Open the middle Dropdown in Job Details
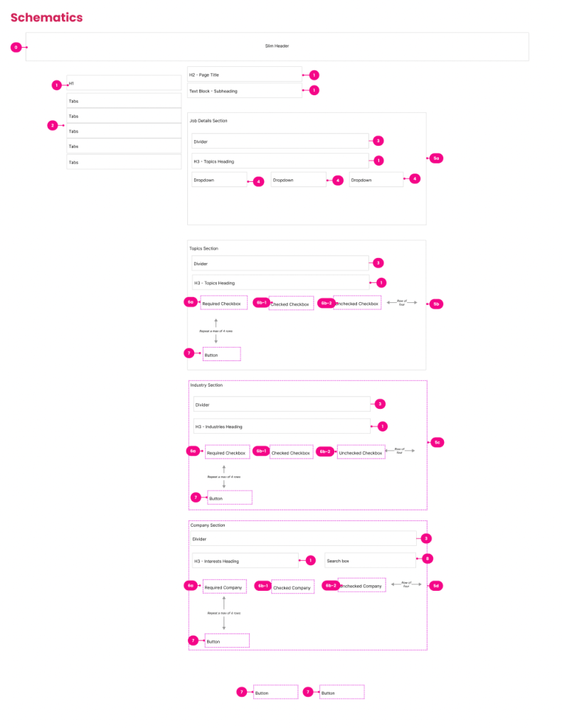This screenshot has width=562, height=728. [298, 180]
